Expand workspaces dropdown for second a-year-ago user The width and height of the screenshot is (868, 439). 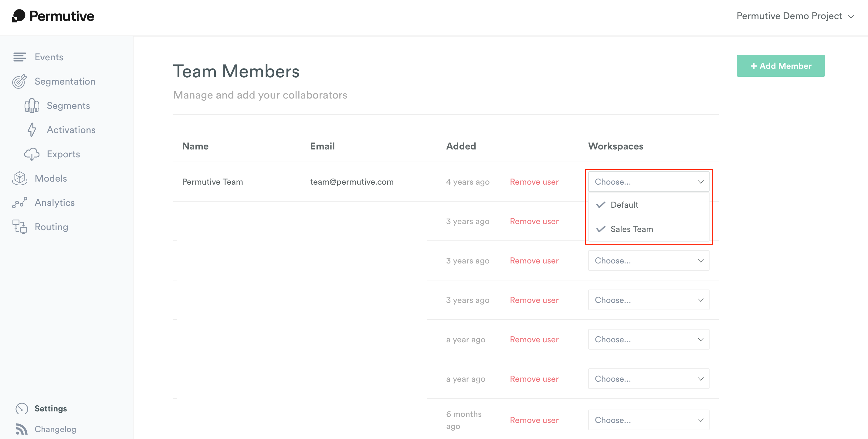click(x=649, y=379)
